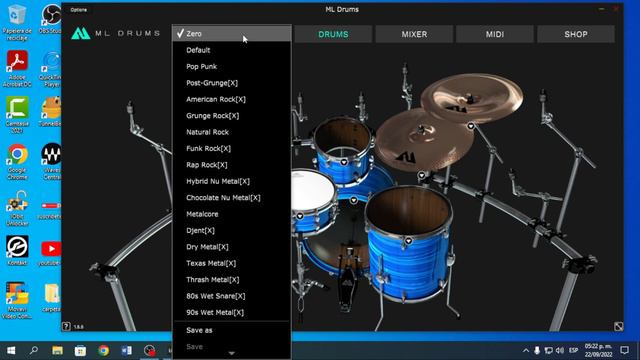
Task: Choose the Funk Rock[X] preset
Action: click(231, 148)
